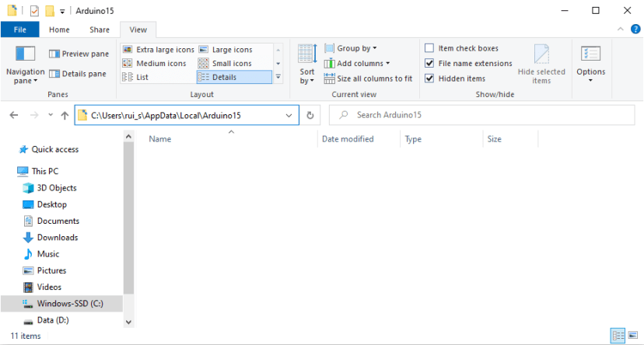The image size is (644, 345).
Task: Select Extra large icons layout
Action: pyautogui.click(x=159, y=50)
